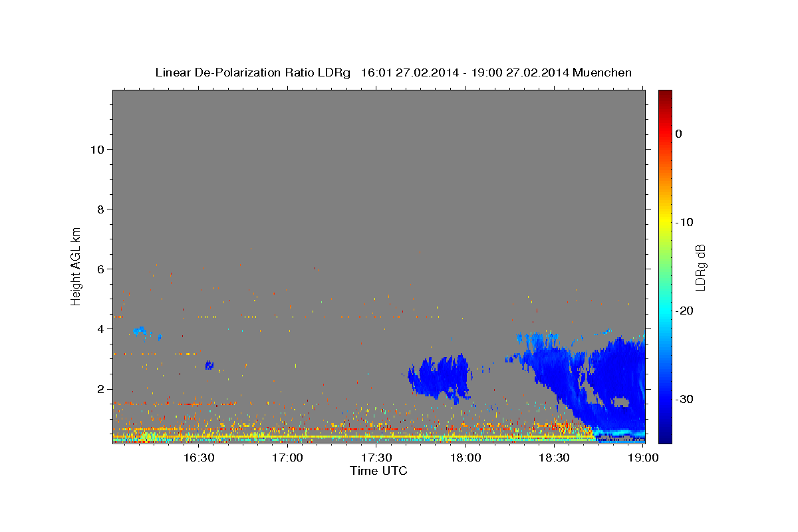Screen dimensions: 798x532
Task: Click the colorbar value -30
Action: pos(684,399)
